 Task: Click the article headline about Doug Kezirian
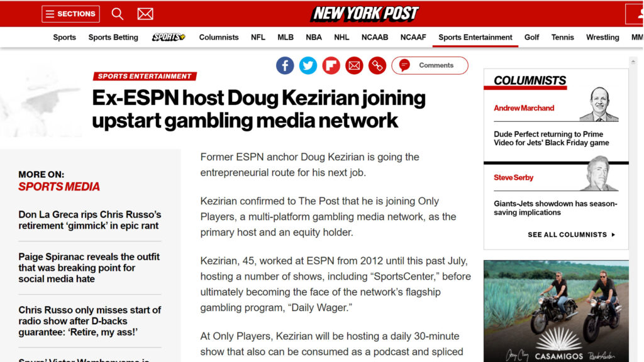pyautogui.click(x=258, y=109)
